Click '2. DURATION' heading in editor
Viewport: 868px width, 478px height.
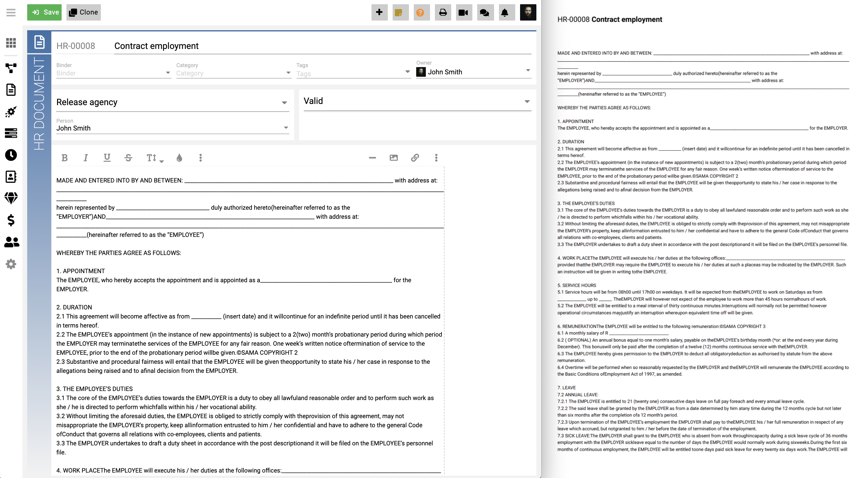(74, 307)
